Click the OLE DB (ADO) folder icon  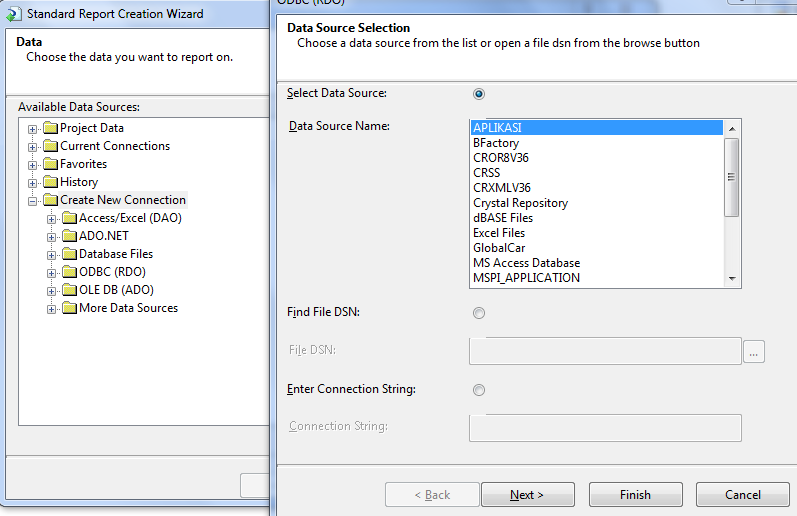click(x=69, y=290)
